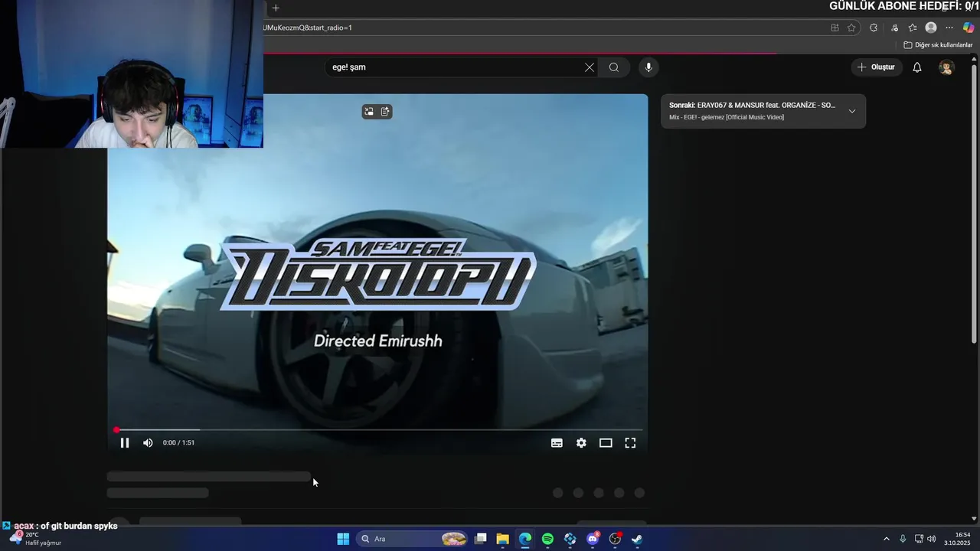The width and height of the screenshot is (980, 551).
Task: Start voice search with the microphone
Action: 648,67
